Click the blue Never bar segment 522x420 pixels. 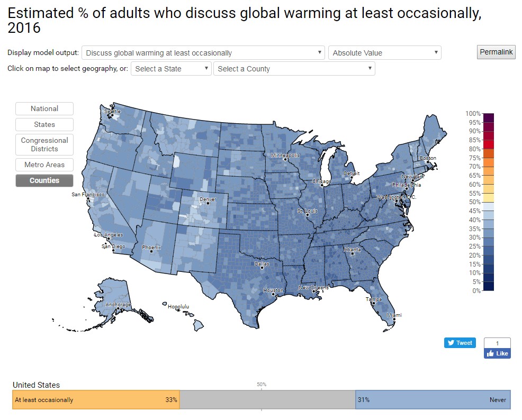433,400
